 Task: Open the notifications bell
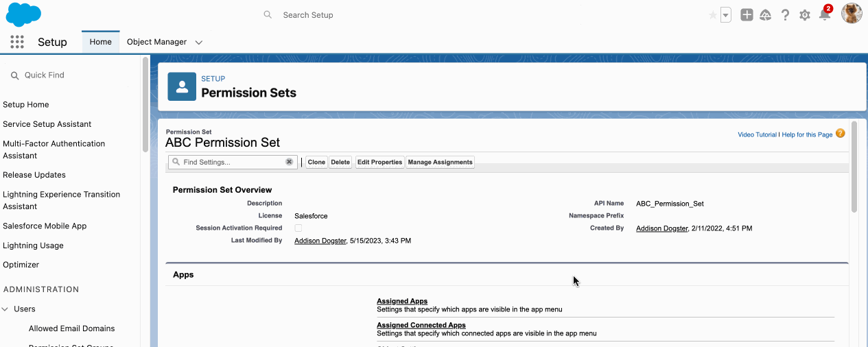click(x=825, y=14)
